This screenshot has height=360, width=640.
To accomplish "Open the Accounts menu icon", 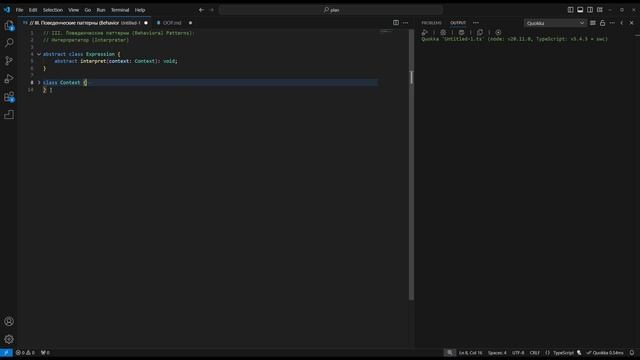I will pyautogui.click(x=9, y=322).
